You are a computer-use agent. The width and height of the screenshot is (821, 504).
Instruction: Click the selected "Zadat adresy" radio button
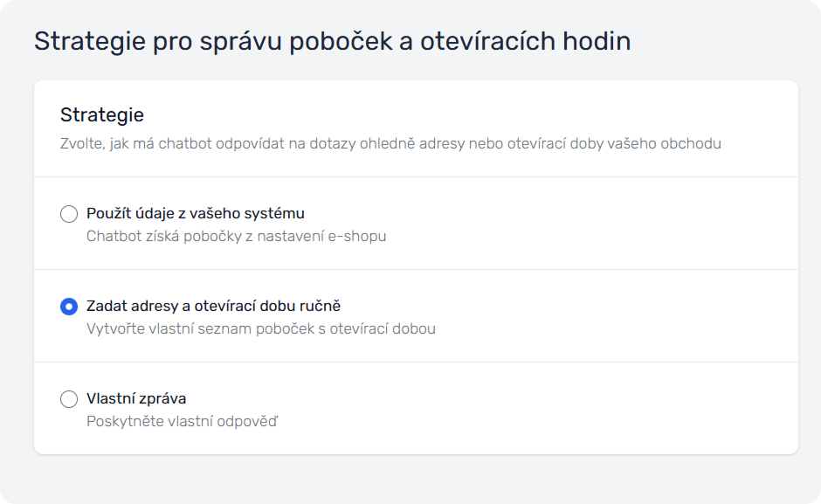tap(69, 307)
